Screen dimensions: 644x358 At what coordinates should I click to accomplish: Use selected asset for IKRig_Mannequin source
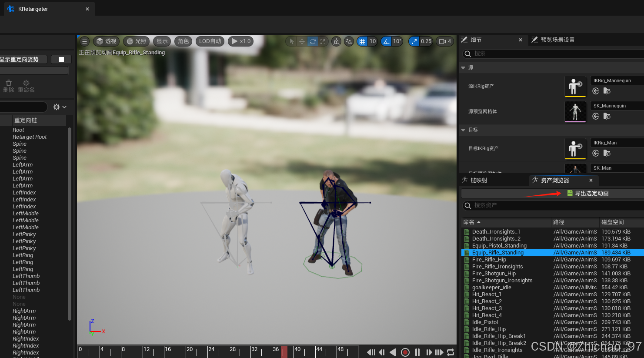[596, 91]
